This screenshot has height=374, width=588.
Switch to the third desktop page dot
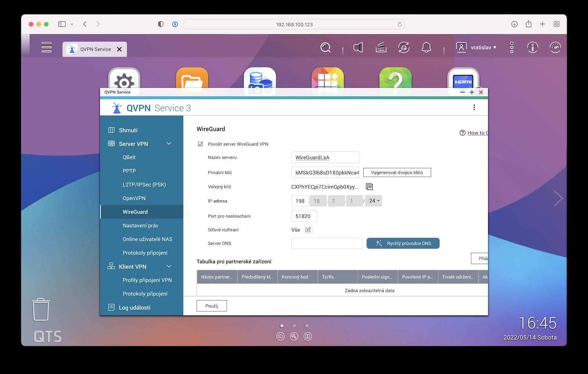tap(307, 326)
